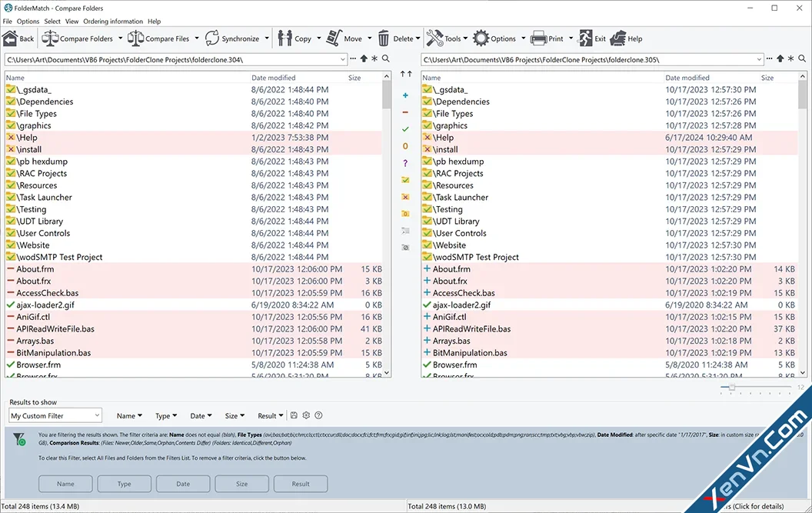
Task: Open filter settings gear icon
Action: coord(306,415)
